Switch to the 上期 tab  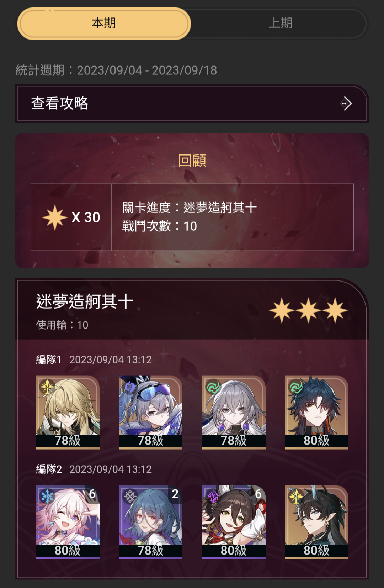click(280, 23)
